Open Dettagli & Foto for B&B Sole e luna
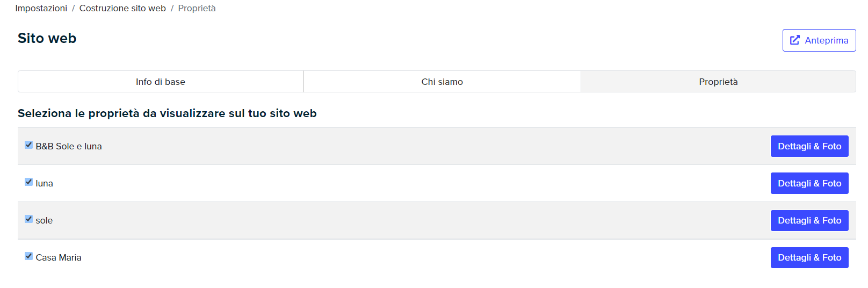 click(809, 146)
